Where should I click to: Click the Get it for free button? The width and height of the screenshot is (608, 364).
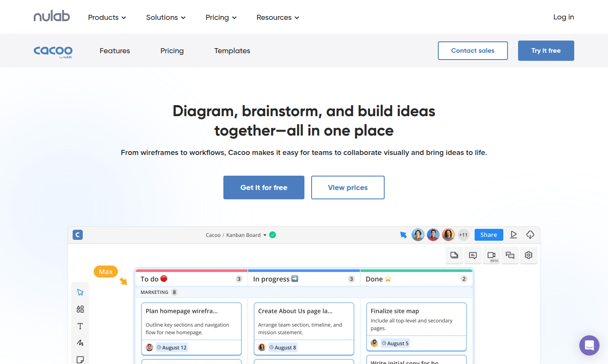263,187
